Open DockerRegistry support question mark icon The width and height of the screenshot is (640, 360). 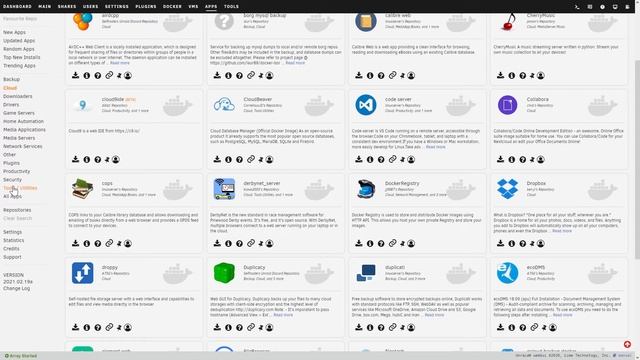point(381,243)
